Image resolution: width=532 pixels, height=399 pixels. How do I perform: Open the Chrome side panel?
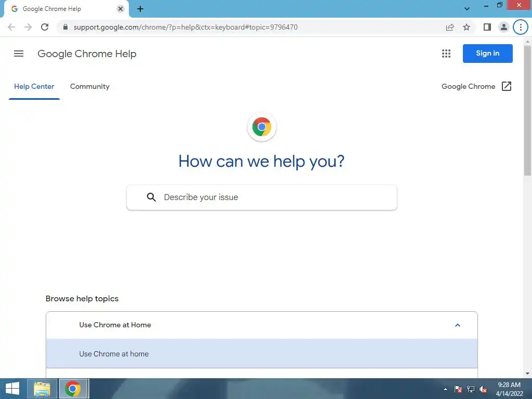[x=487, y=27]
